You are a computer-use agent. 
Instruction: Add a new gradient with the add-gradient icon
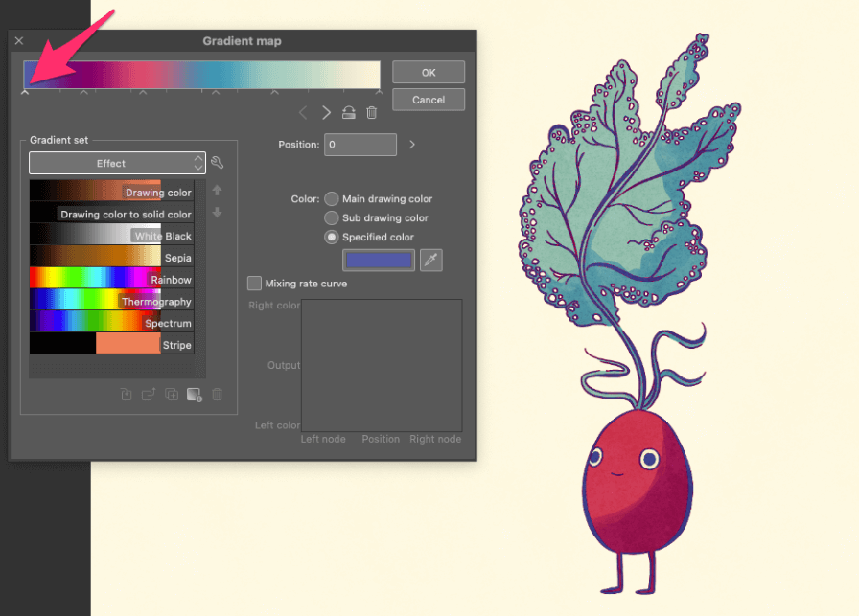(x=195, y=395)
